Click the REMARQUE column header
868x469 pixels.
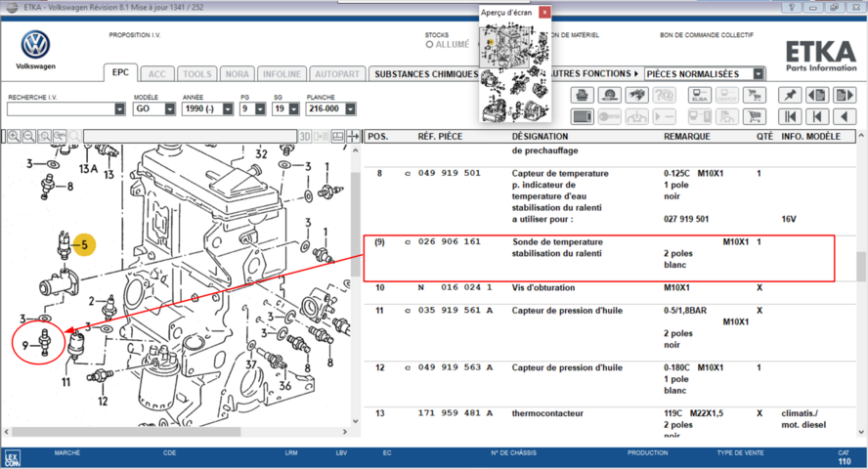(x=687, y=137)
